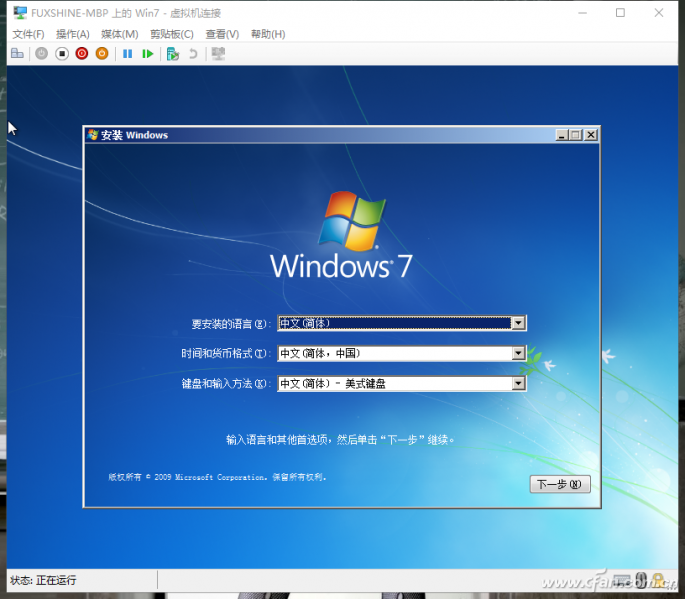Click the grayed Start VM power icon
685x599 pixels.
point(42,54)
